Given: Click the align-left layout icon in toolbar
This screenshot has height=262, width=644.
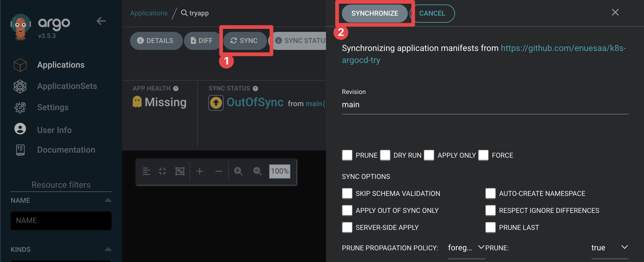Looking at the screenshot, I should [146, 171].
